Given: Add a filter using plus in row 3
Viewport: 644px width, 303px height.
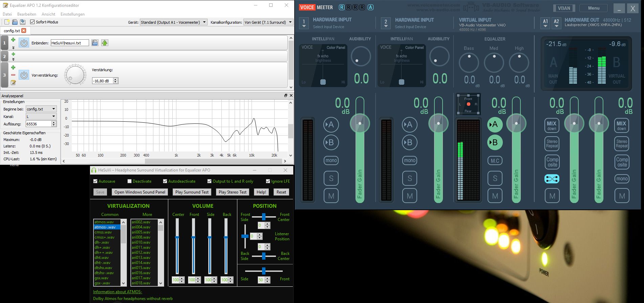Looking at the screenshot, I should (x=13, y=67).
